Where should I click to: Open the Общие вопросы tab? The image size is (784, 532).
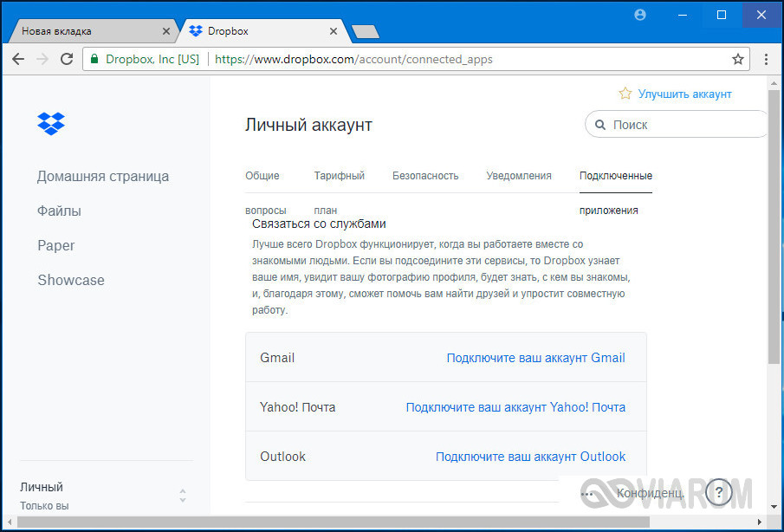coord(265,192)
